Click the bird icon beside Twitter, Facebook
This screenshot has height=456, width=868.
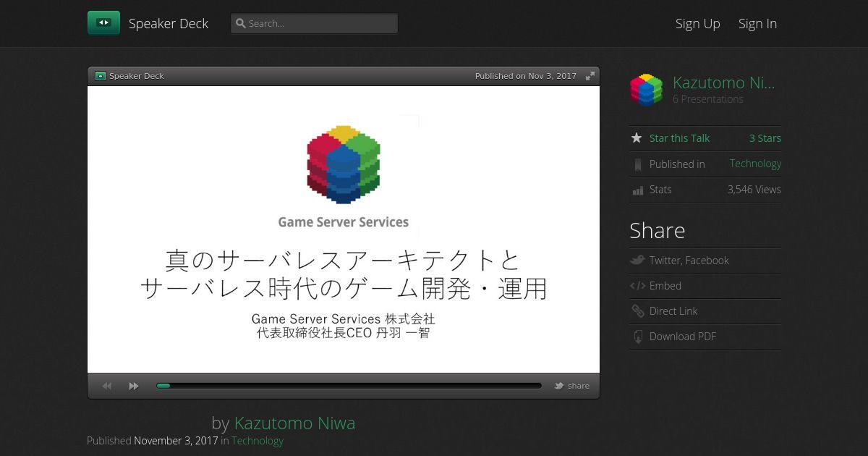pos(637,260)
